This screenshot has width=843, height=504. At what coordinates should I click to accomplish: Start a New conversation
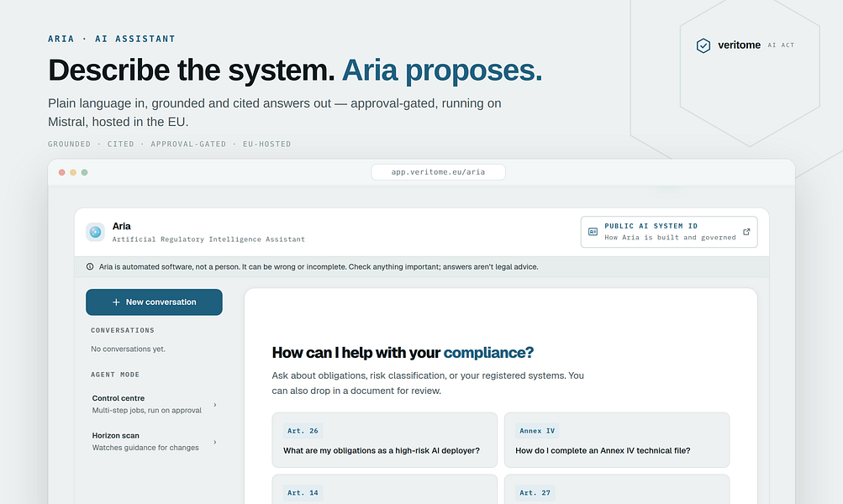(x=155, y=302)
